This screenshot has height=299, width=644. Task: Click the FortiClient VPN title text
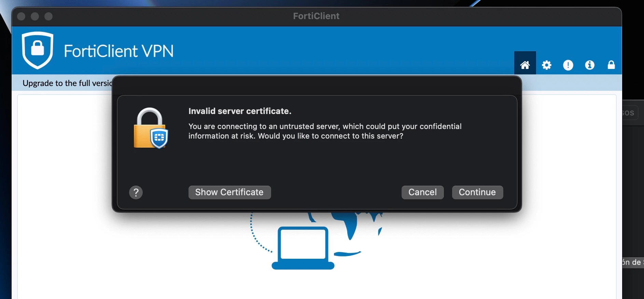tap(118, 51)
